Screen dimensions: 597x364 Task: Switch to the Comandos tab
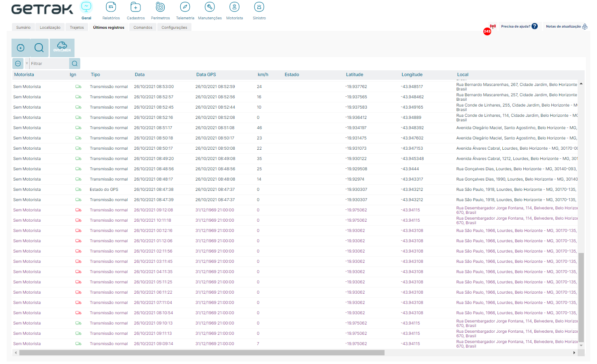[143, 28]
